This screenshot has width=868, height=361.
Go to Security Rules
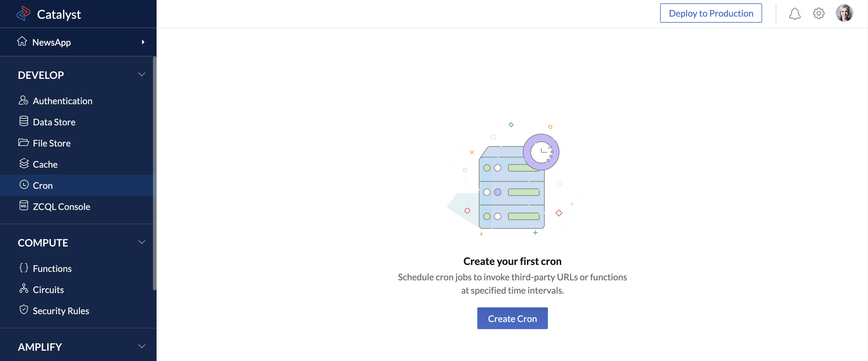point(61,311)
